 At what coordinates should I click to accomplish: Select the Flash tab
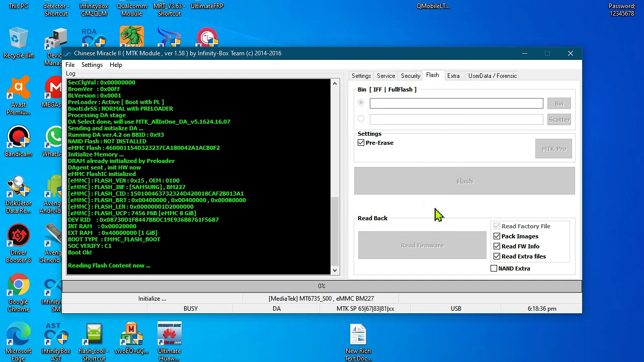click(433, 75)
